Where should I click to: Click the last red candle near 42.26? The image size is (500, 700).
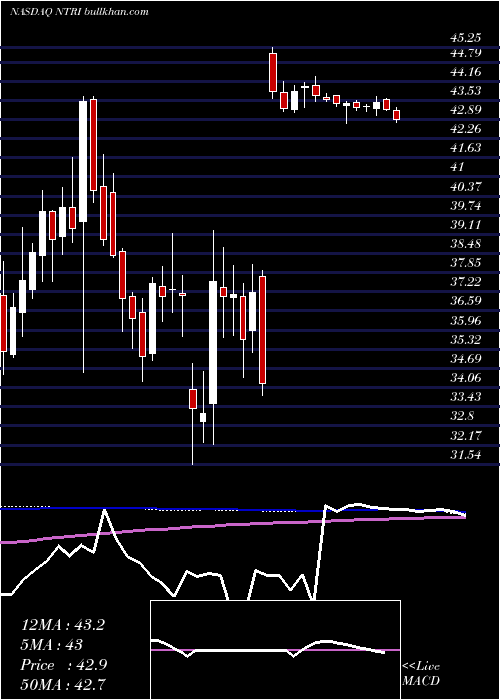(x=396, y=115)
